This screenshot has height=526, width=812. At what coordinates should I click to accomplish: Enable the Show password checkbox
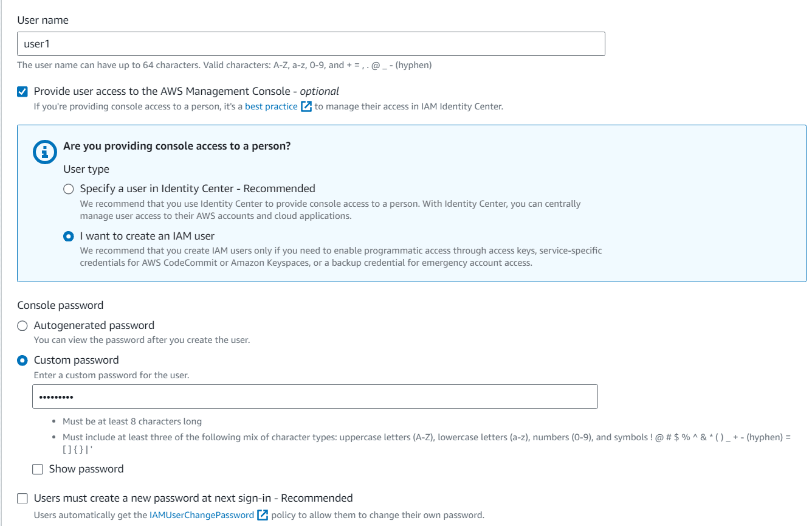[38, 469]
